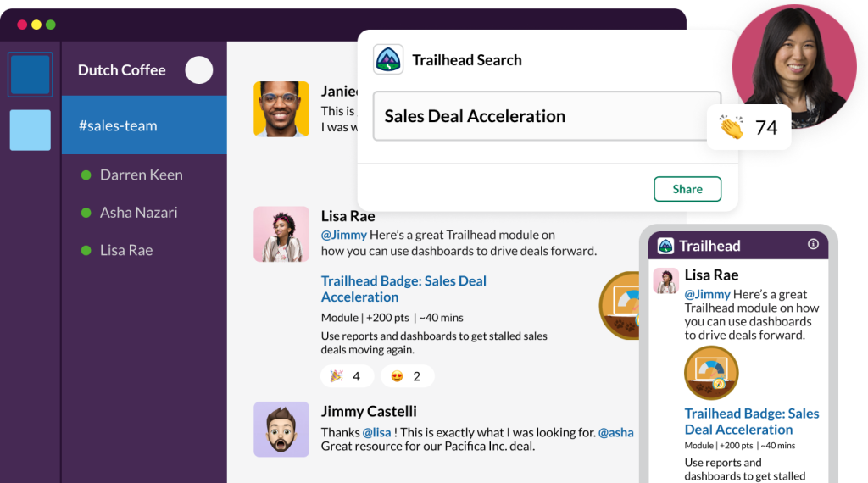This screenshot has width=868, height=483.
Task: Click the green window maximize dot
Action: tap(51, 25)
